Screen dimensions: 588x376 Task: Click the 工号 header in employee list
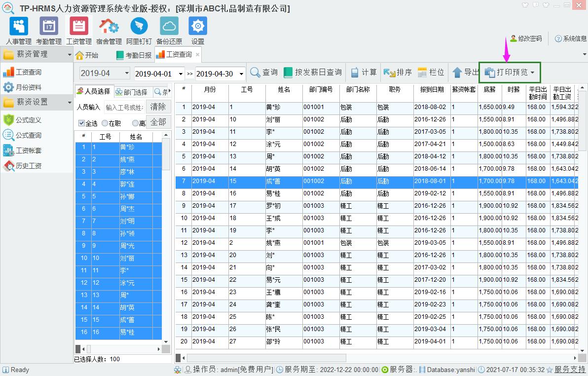(106, 137)
